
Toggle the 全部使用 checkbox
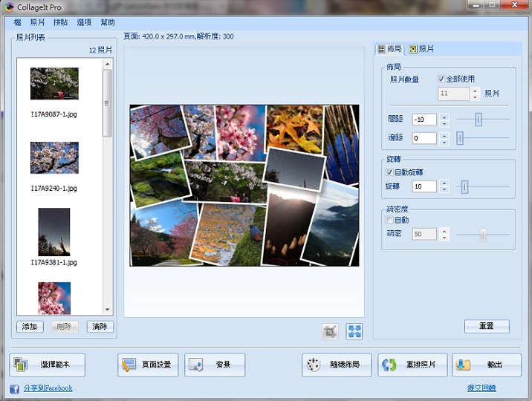pos(441,79)
